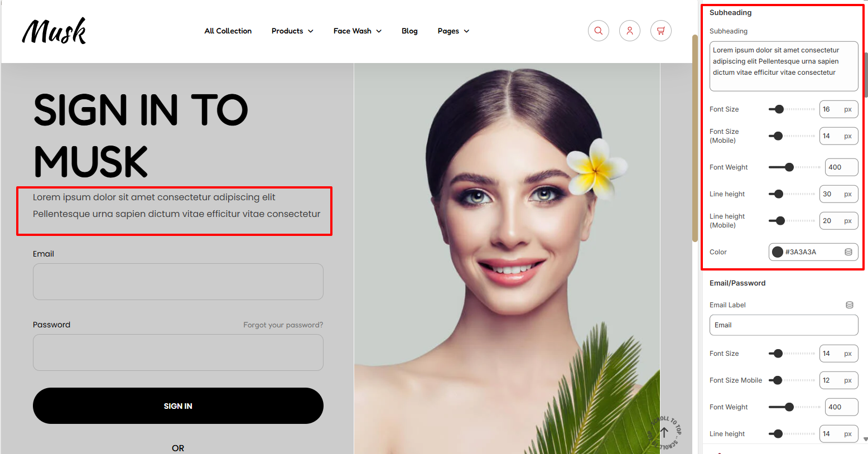Viewport: 868px width, 454px height.
Task: Click Subheading Font Size value 16
Action: point(839,109)
